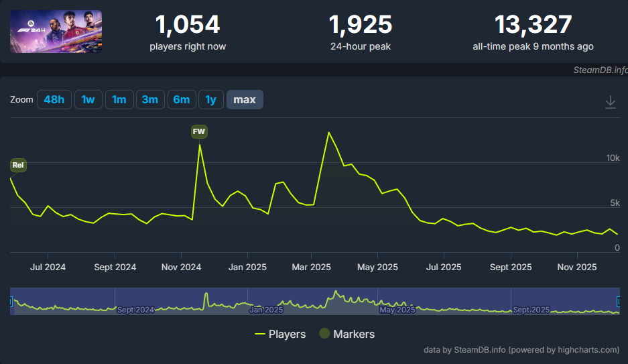
Task: Choose the 3m zoom range
Action: 149,100
